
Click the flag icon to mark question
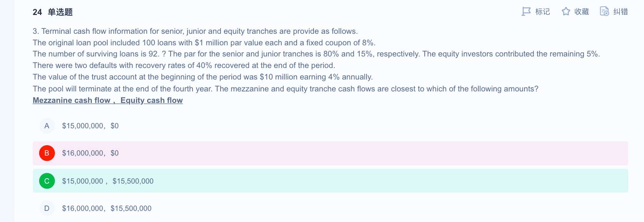tap(526, 12)
